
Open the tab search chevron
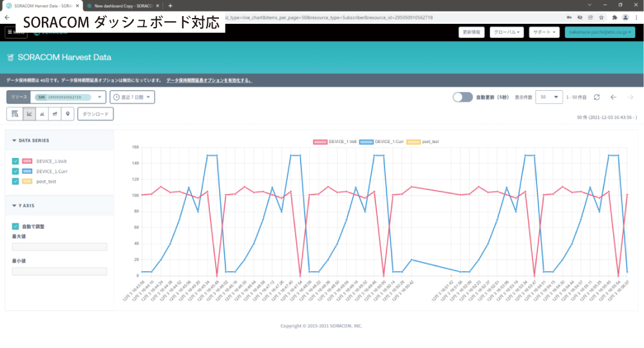click(x=589, y=5)
